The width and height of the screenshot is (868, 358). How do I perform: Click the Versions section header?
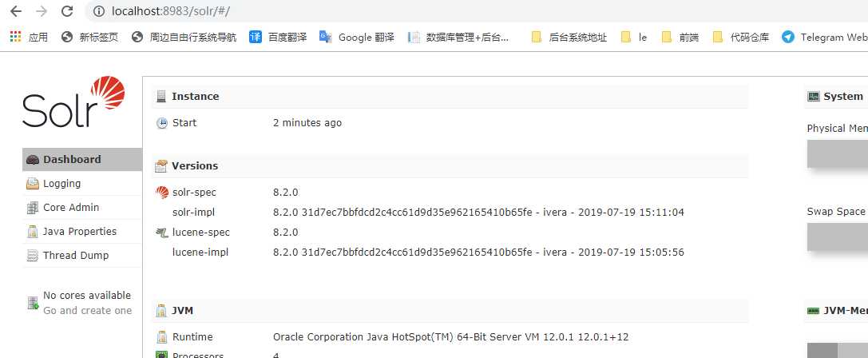[x=450, y=165]
